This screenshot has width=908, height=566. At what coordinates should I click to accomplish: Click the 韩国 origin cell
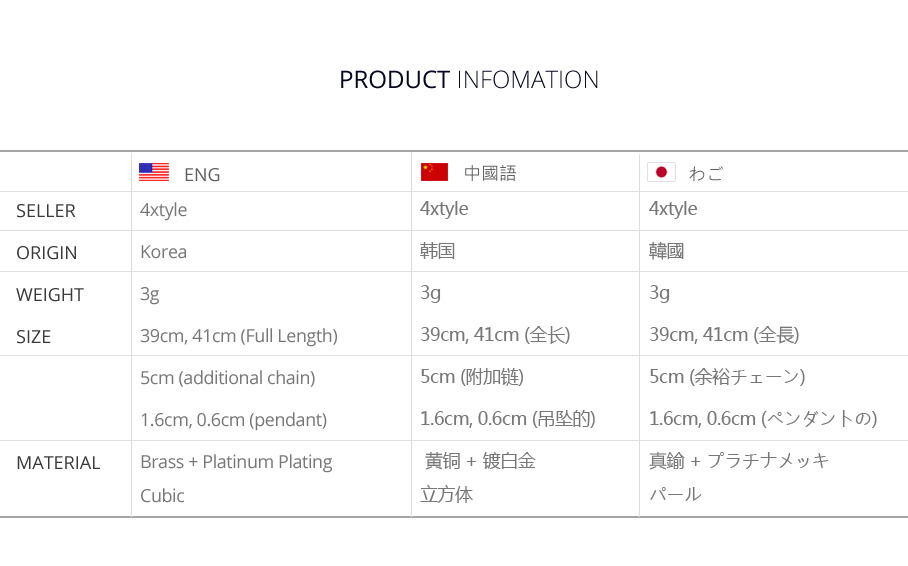point(438,251)
